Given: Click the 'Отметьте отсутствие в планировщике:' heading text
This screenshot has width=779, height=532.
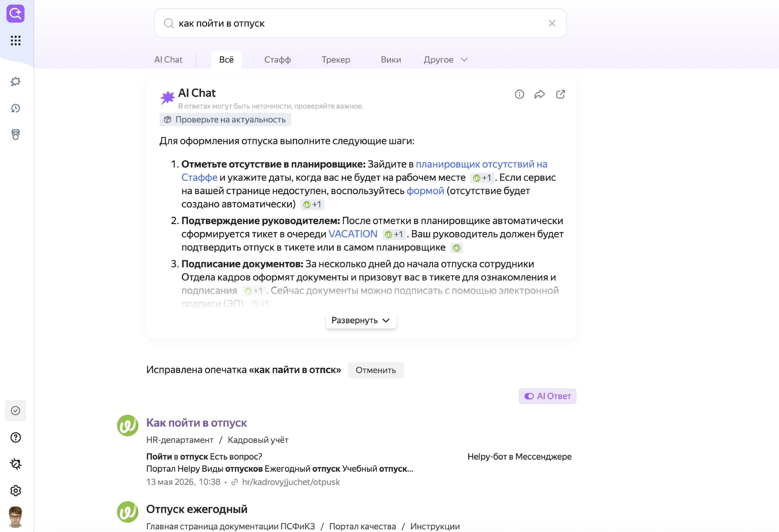Looking at the screenshot, I should click(x=273, y=164).
